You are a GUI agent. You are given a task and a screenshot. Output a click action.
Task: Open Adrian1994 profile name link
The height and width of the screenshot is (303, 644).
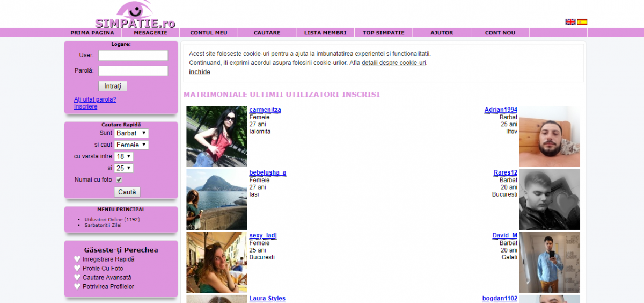[x=501, y=110]
